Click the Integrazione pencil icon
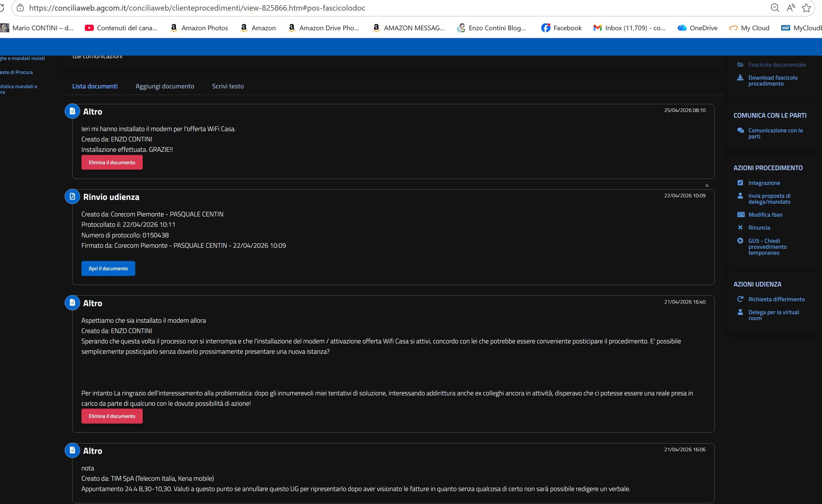This screenshot has width=822, height=504. tap(740, 183)
